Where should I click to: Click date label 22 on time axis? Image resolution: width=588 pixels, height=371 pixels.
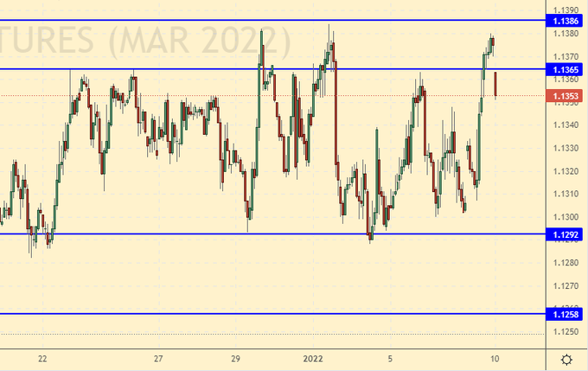pyautogui.click(x=42, y=359)
